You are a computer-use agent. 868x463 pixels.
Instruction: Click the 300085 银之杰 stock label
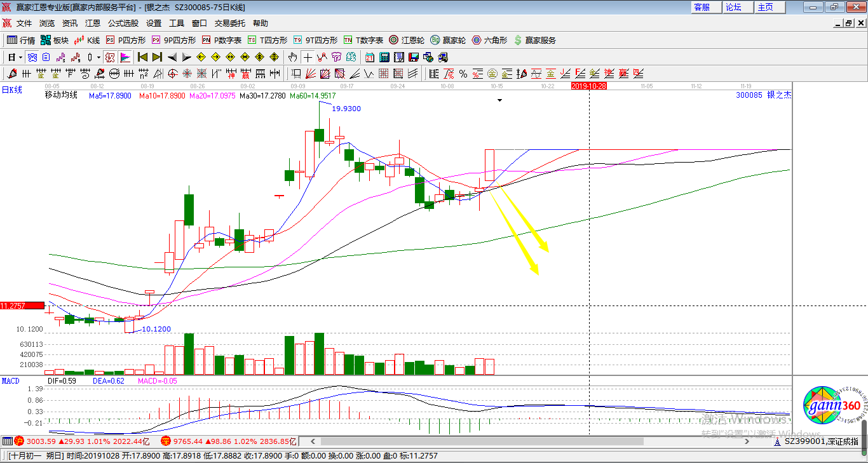pos(763,95)
